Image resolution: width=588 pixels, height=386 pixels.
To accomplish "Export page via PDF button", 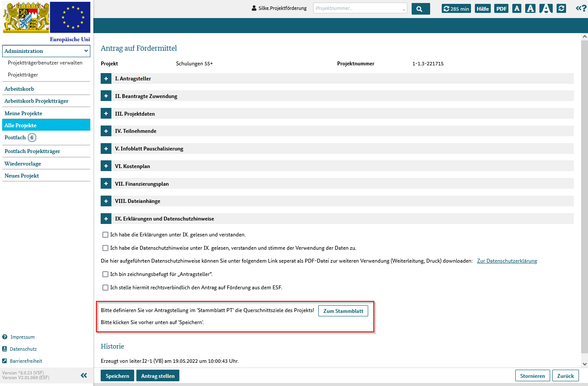I will tap(501, 9).
